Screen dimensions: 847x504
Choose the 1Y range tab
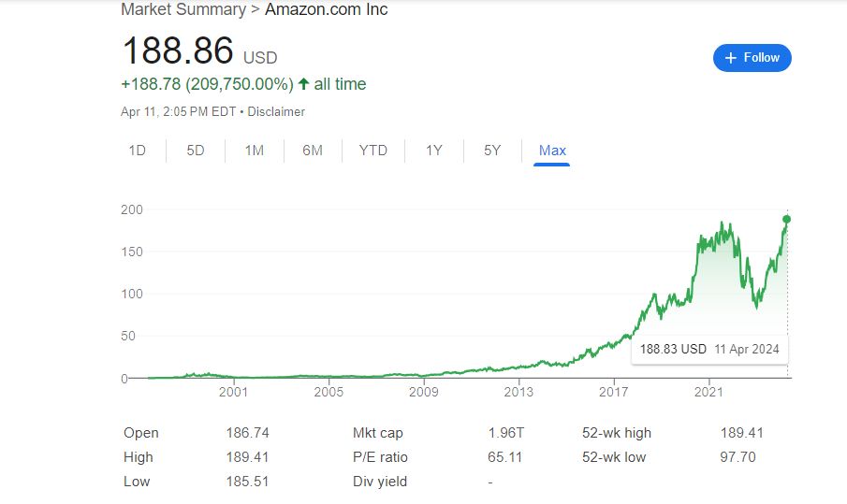433,151
